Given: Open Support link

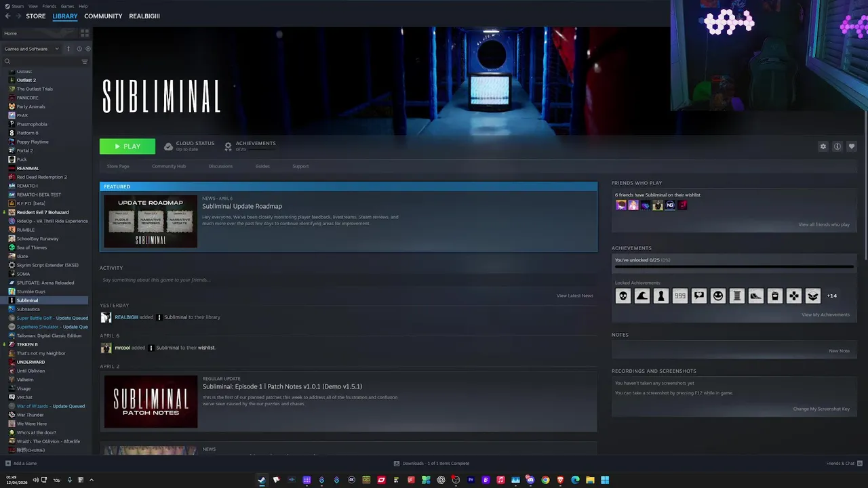Looking at the screenshot, I should pyautogui.click(x=300, y=166).
